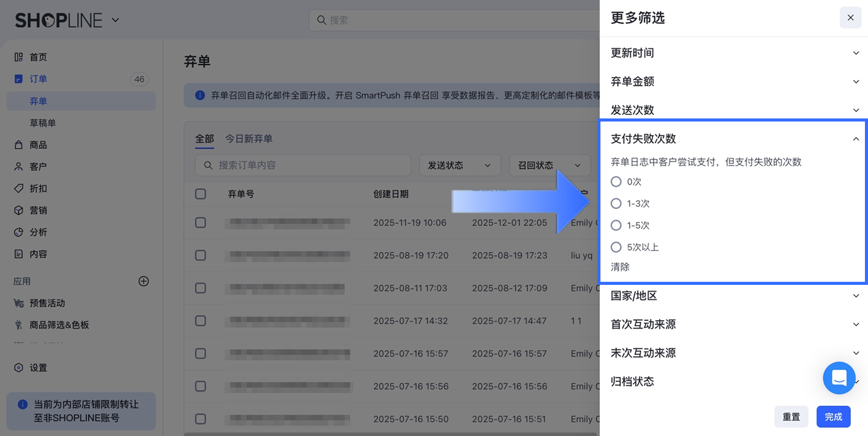Open 弃单 in the sidebar menu
This screenshot has width=868, height=436.
tap(81, 101)
